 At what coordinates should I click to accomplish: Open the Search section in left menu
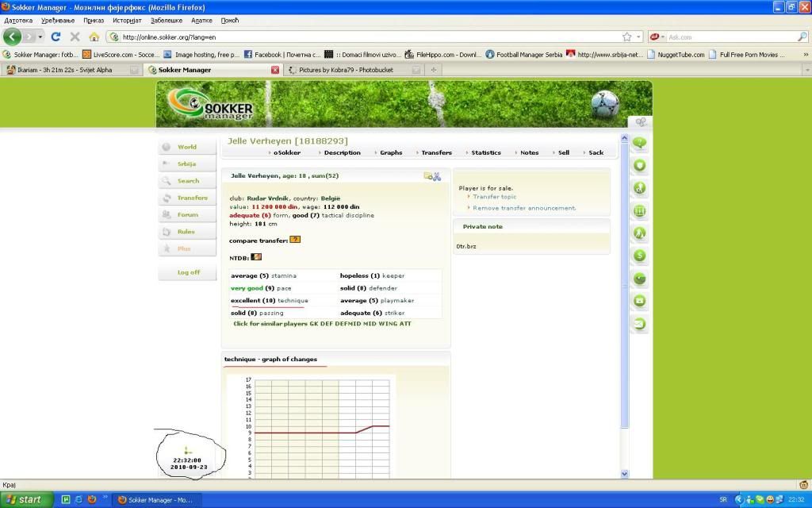pos(187,180)
